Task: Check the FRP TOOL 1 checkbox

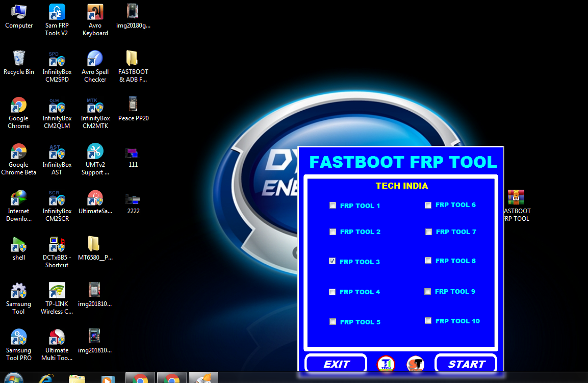Action: pos(333,205)
